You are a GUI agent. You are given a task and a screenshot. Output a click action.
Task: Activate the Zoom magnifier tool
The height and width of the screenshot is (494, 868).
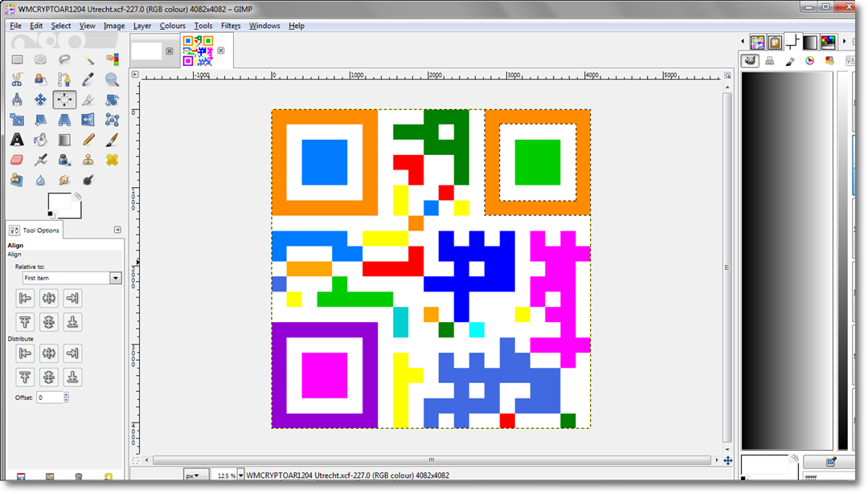tap(112, 80)
